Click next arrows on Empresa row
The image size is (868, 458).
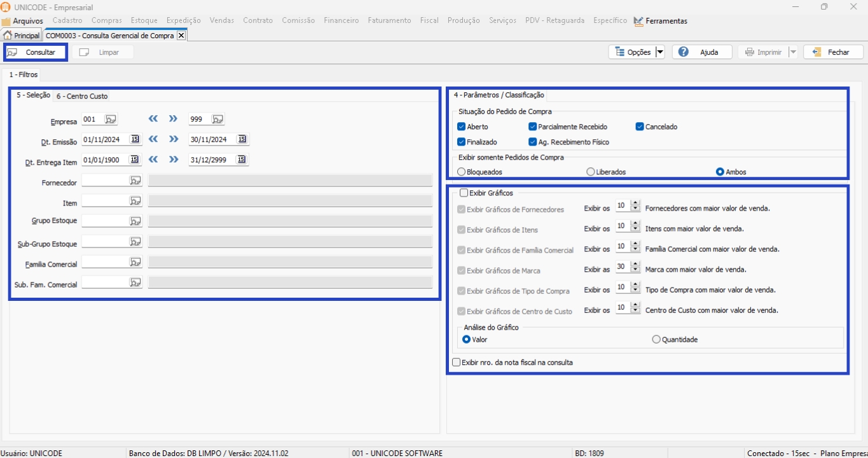coord(173,119)
